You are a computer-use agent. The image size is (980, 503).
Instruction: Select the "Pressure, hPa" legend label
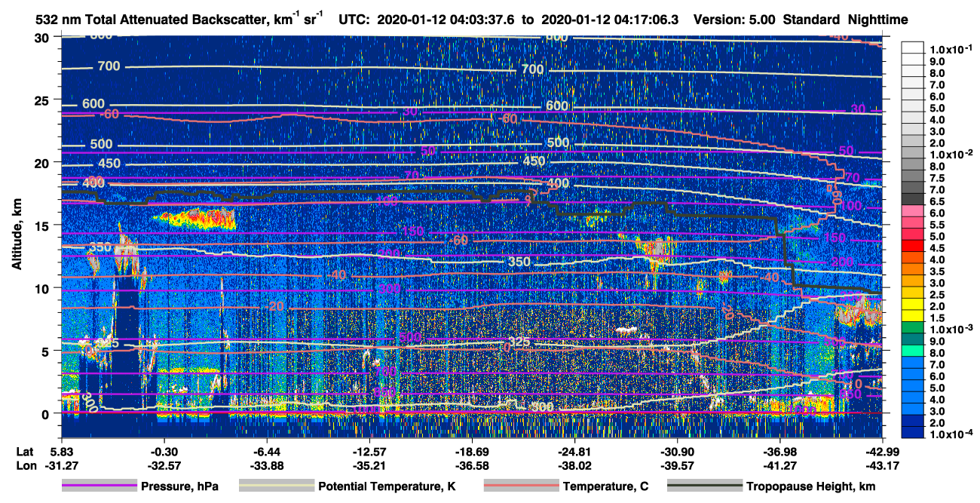click(x=180, y=486)
